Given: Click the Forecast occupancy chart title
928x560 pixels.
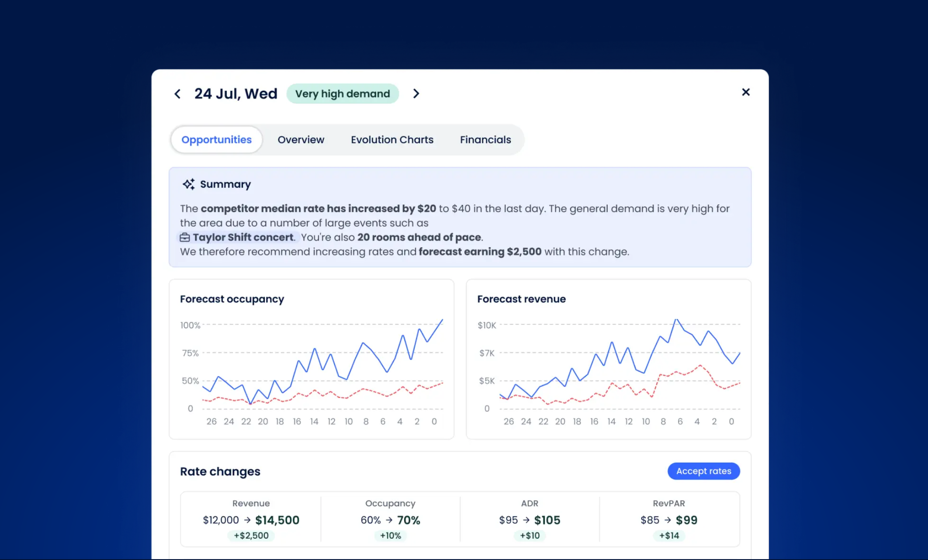Looking at the screenshot, I should tap(232, 299).
